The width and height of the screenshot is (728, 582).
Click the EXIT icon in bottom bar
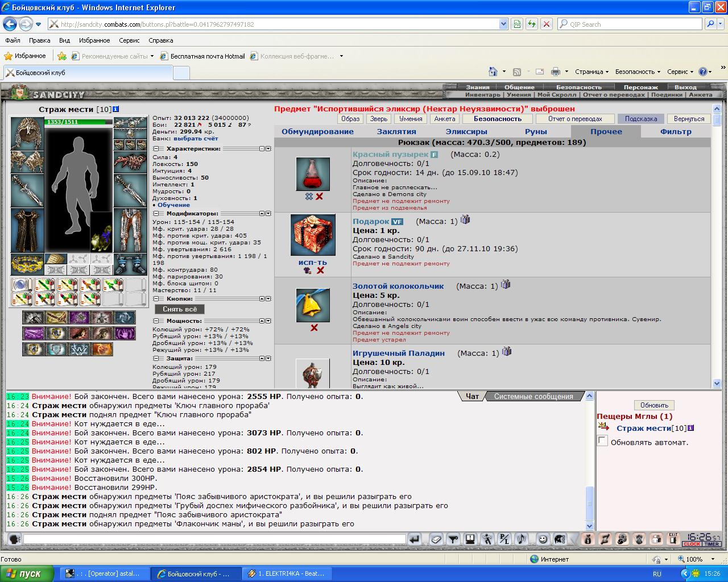point(673,539)
